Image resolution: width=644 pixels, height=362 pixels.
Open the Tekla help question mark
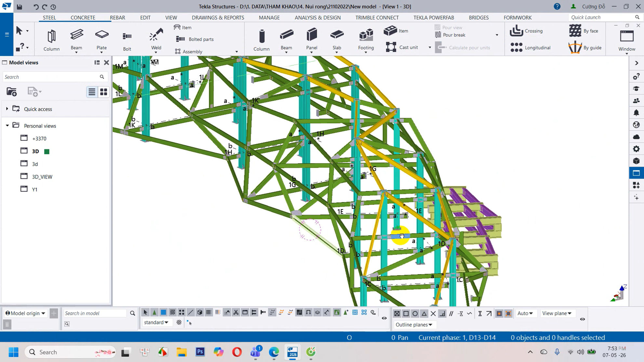[x=557, y=7]
